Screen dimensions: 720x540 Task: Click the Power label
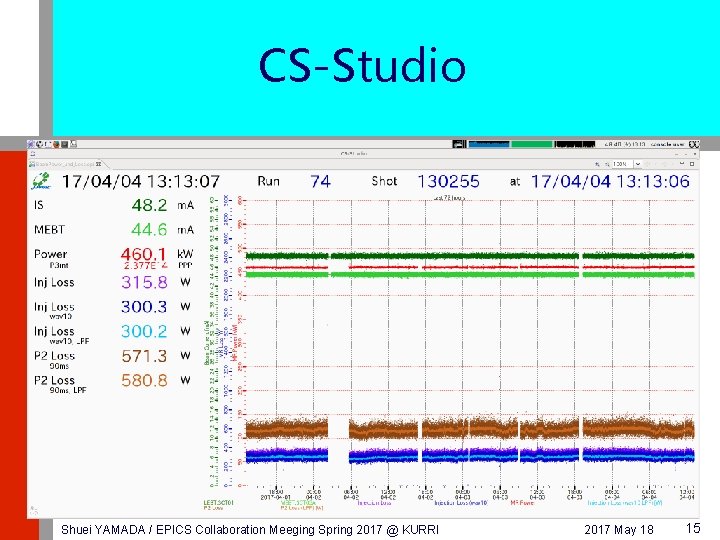(x=51, y=254)
